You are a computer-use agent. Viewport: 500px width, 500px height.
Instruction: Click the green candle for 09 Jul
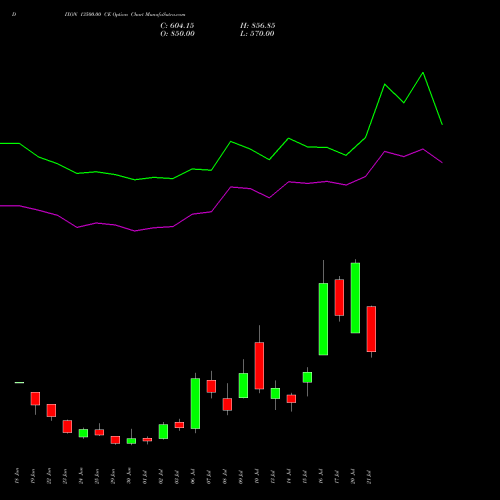(x=243, y=385)
